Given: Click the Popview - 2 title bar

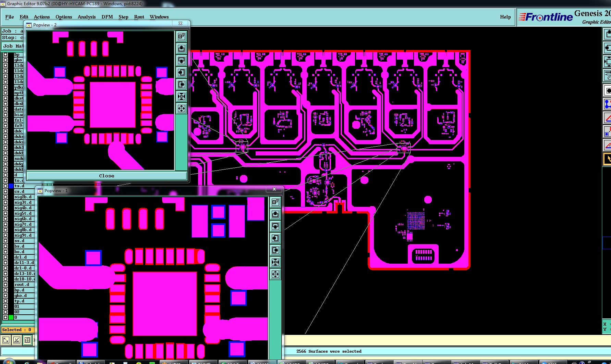Looking at the screenshot, I should [99, 25].
